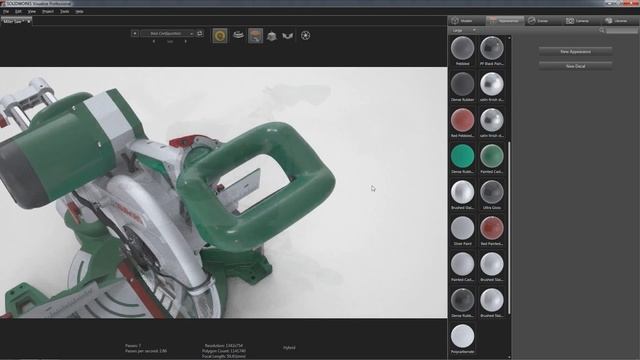
Task: Open Output Tools aperture icon
Action: click(305, 36)
